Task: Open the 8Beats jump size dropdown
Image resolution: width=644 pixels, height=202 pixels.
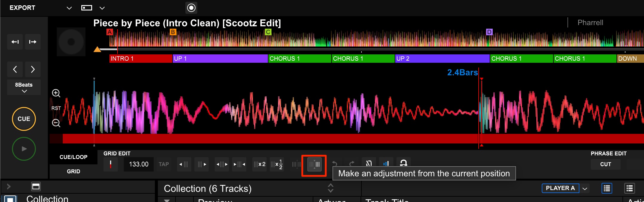Action: pos(24,88)
